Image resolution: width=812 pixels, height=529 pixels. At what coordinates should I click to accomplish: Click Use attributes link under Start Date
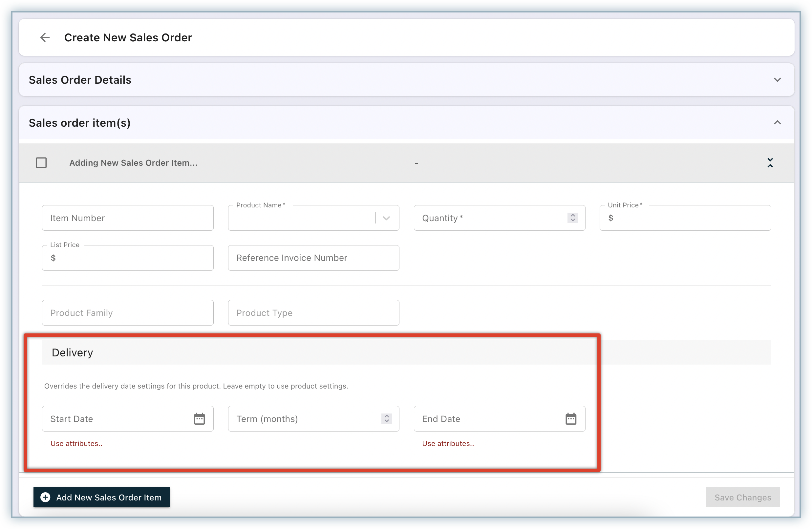click(76, 443)
